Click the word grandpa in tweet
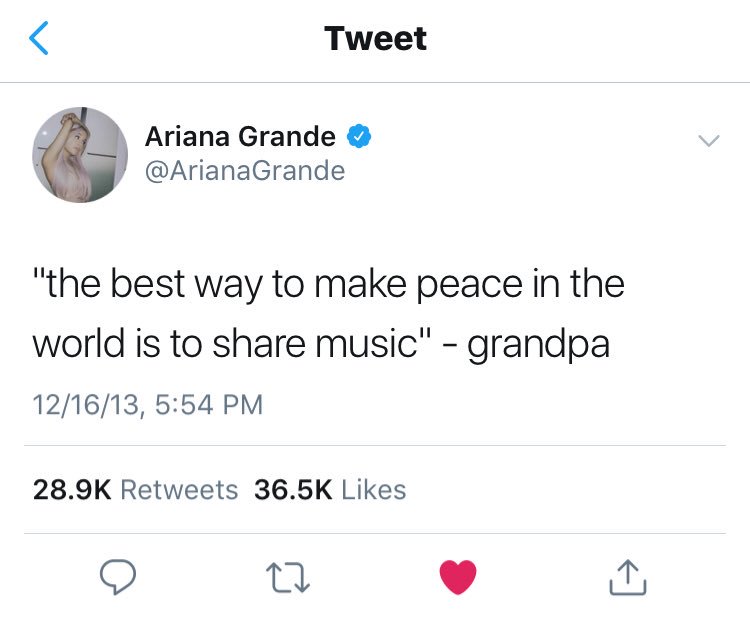The image size is (750, 620). [x=539, y=346]
